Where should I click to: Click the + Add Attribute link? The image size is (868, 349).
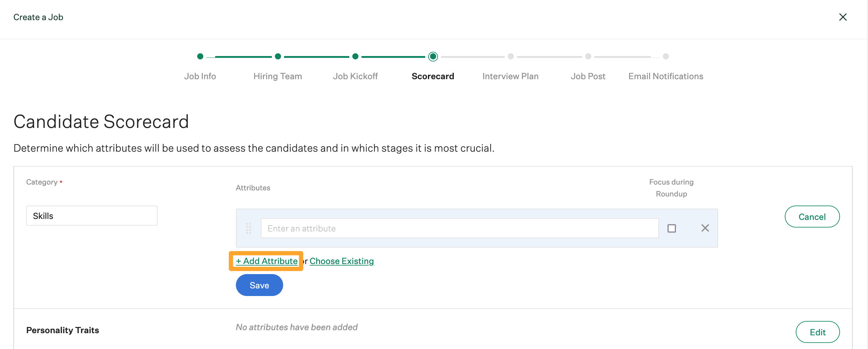[267, 261]
